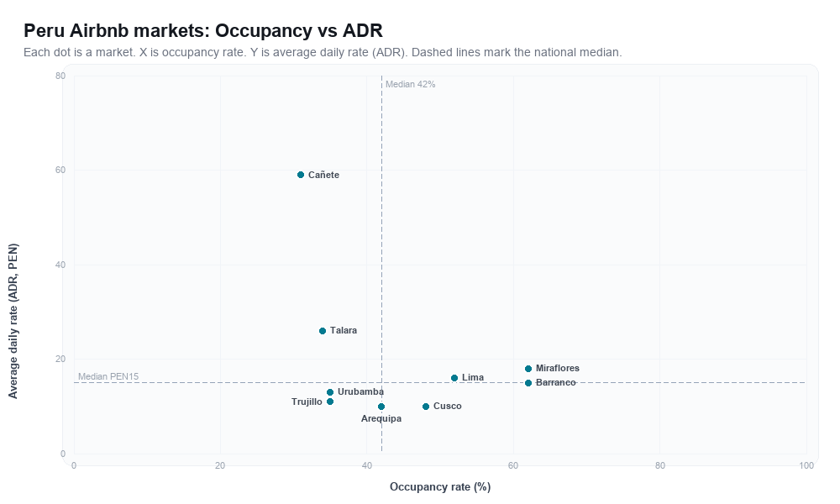840x504 pixels.
Task: Click the 'Cañete' label text
Action: [x=323, y=176]
